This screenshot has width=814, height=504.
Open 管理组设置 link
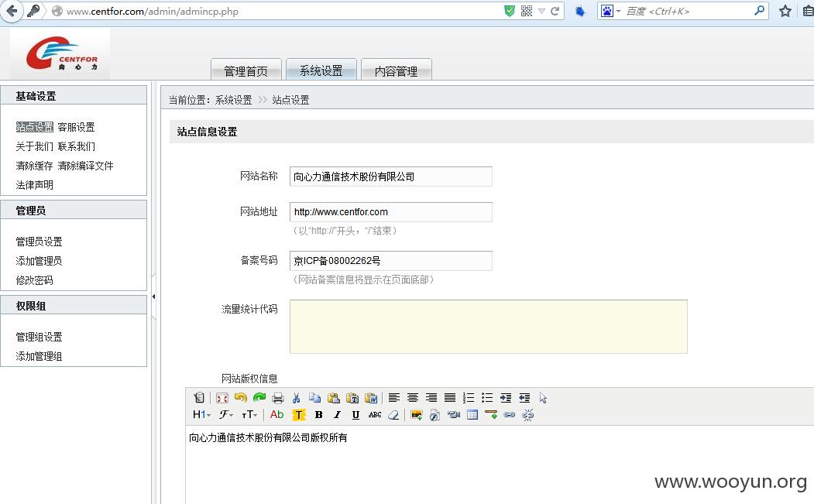pos(39,338)
